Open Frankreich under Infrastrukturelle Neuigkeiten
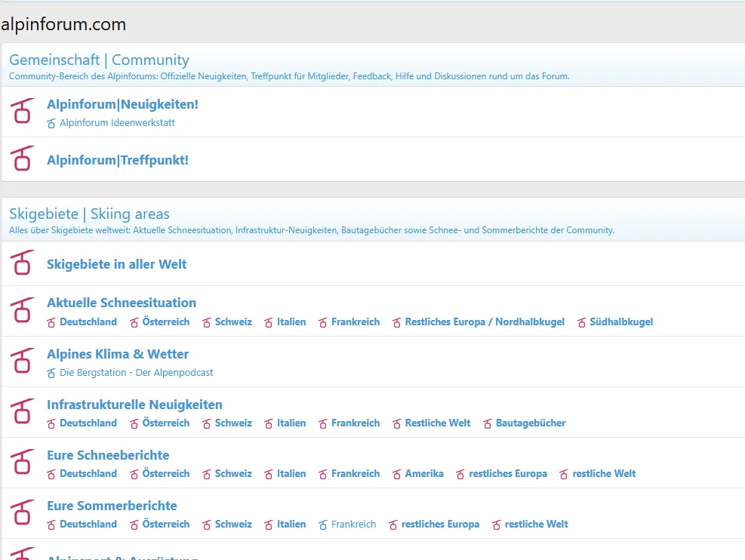Viewport: 745px width, 560px height. click(356, 423)
